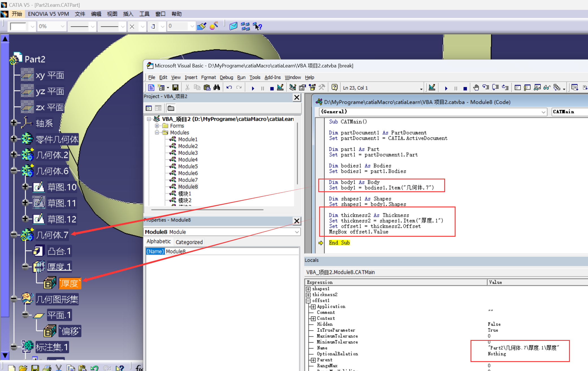Image resolution: width=588 pixels, height=371 pixels.
Task: Click the Step Out debug icon
Action: point(505,88)
